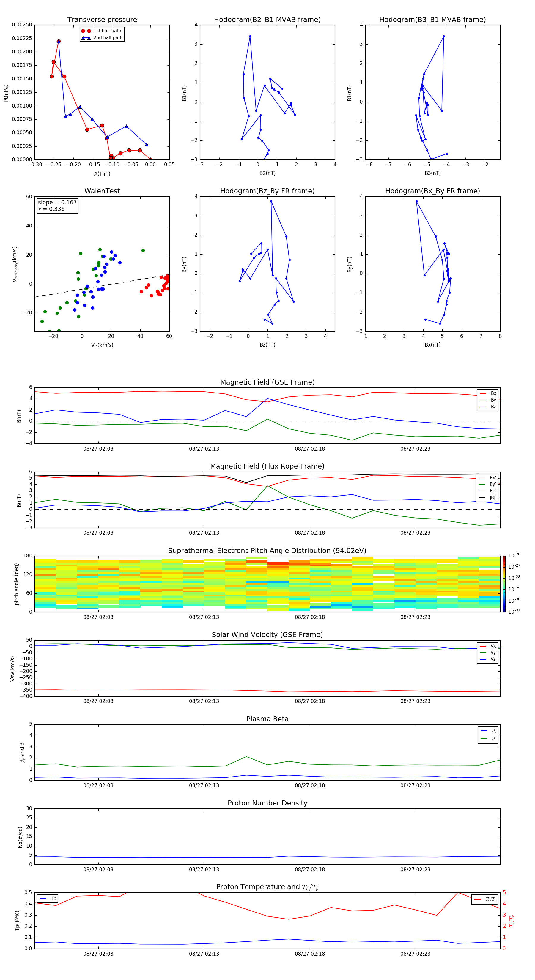Click the 'Hodogram(B3_B1 MVAB frame)' title
This screenshot has height=980, width=535.
432,20
